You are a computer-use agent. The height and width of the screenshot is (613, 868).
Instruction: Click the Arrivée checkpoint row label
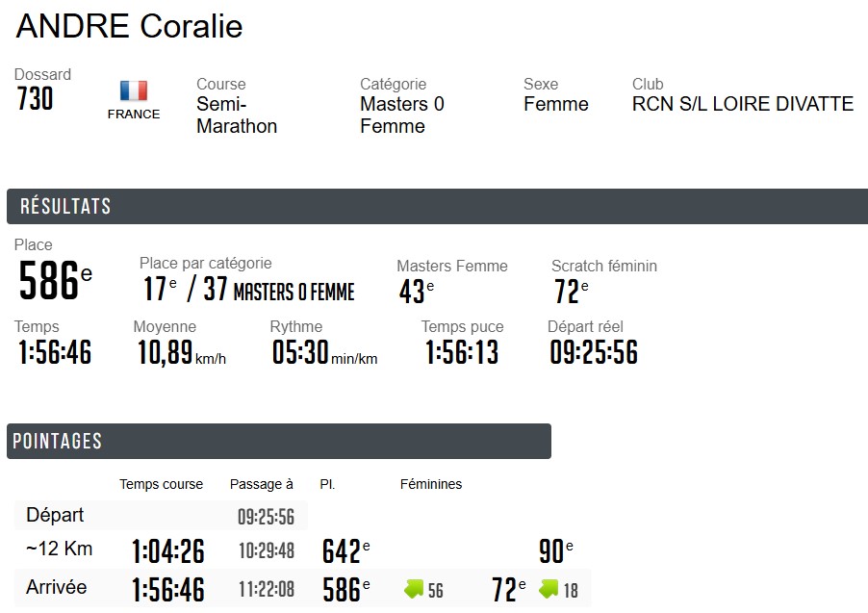(57, 587)
